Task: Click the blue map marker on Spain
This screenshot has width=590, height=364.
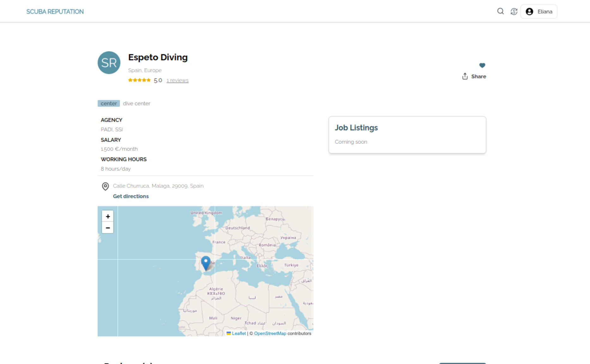Action: 206,263
